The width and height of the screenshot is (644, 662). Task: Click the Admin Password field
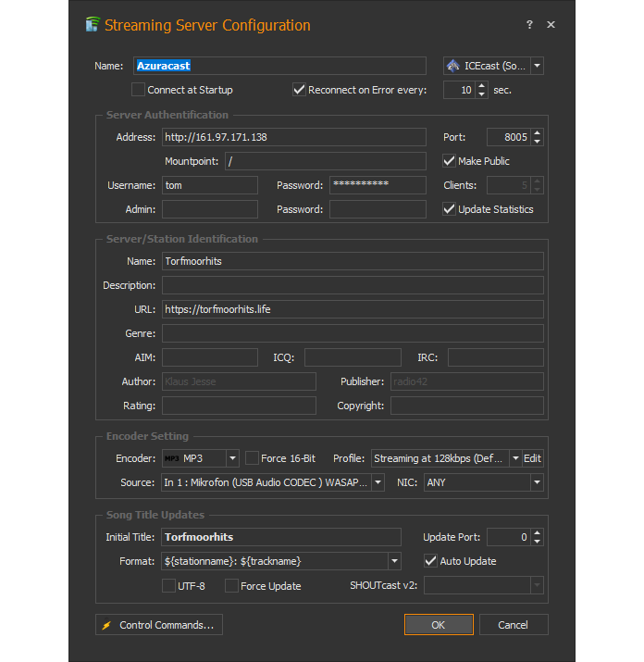(x=378, y=209)
